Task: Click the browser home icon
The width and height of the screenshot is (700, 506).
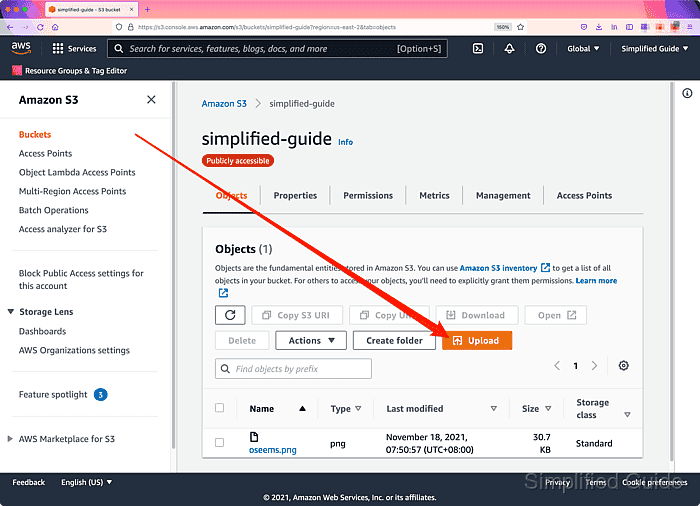Action: point(55,27)
